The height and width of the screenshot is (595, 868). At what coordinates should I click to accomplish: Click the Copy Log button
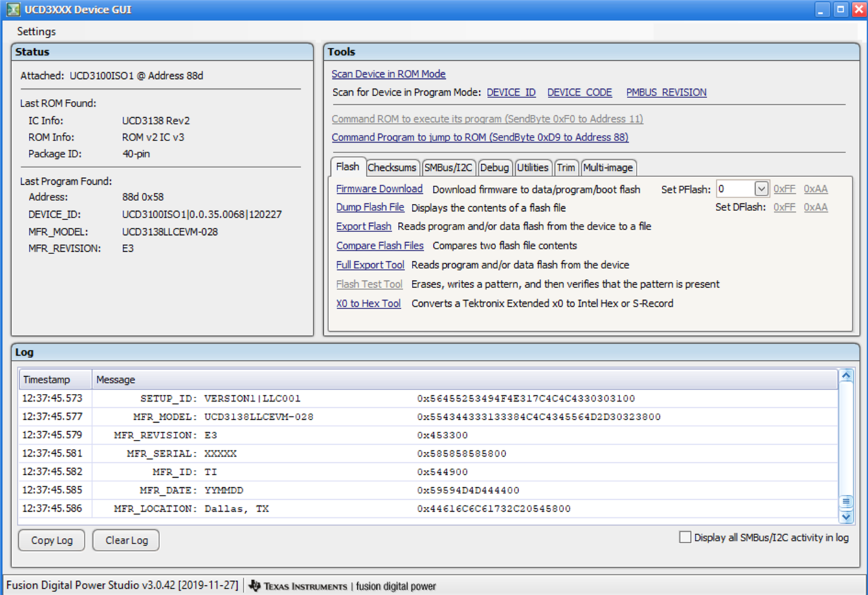point(52,540)
